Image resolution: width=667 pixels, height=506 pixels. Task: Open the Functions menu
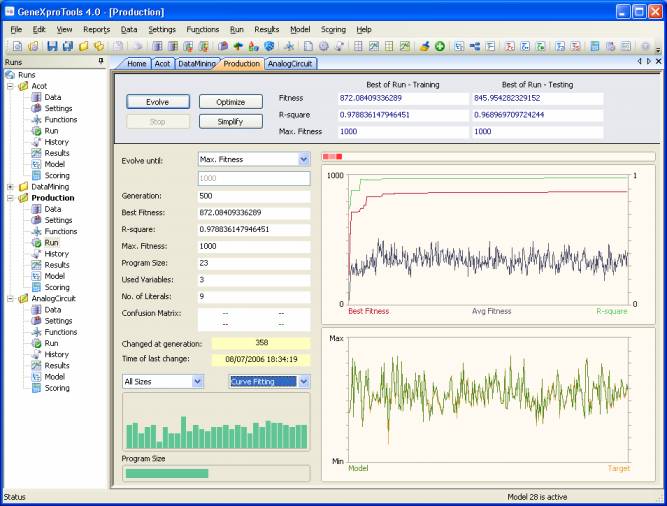202,29
